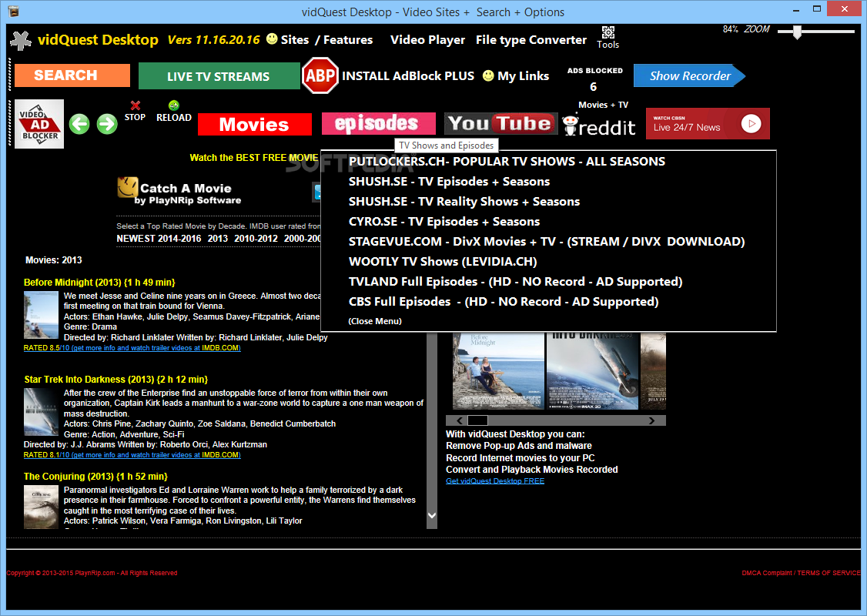867x616 pixels.
Task: Select SHUSH.SE TV Episodes + Seasons entry
Action: (449, 182)
